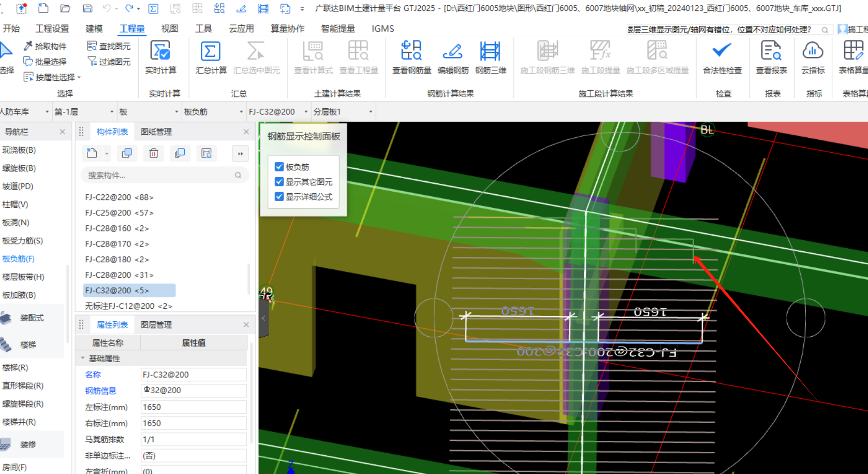Click open folder icon in title bar
This screenshot has width=868, height=474.
click(x=65, y=8)
